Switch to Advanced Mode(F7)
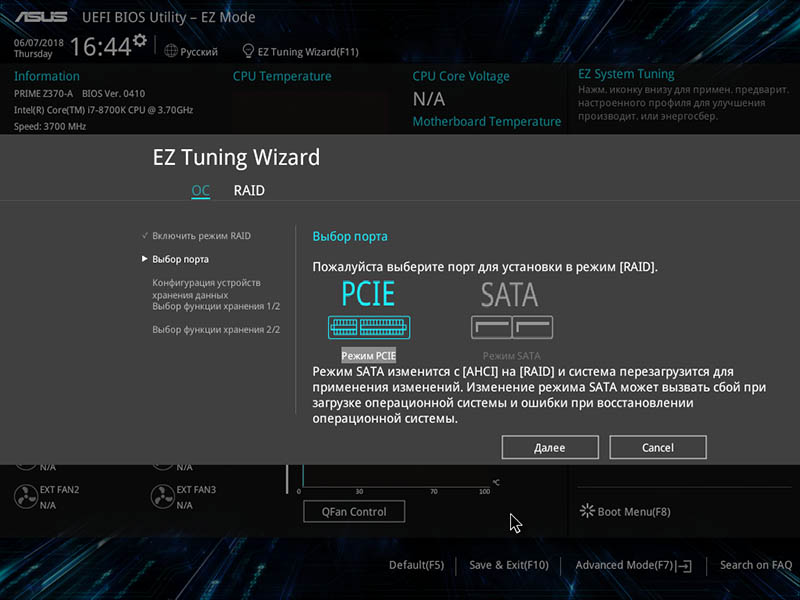 [x=624, y=565]
